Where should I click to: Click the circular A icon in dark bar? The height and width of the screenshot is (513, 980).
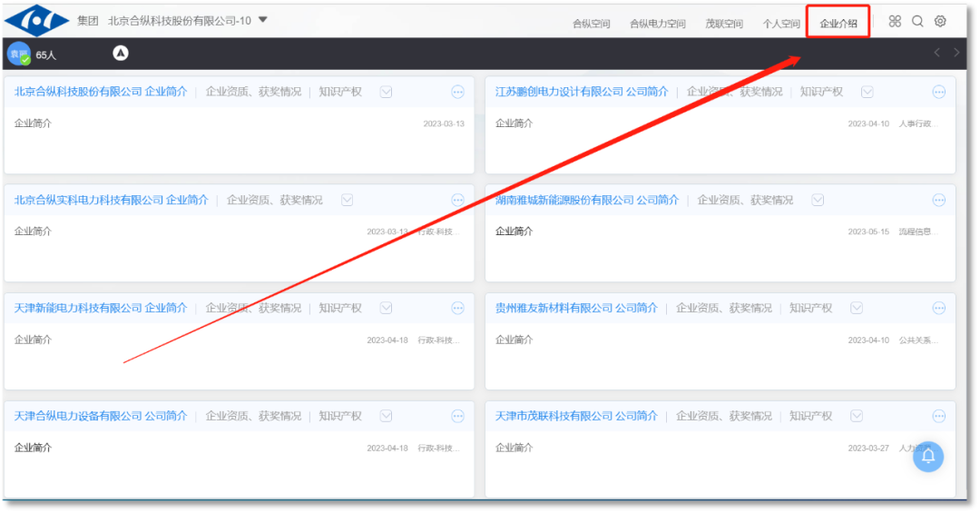tap(121, 54)
